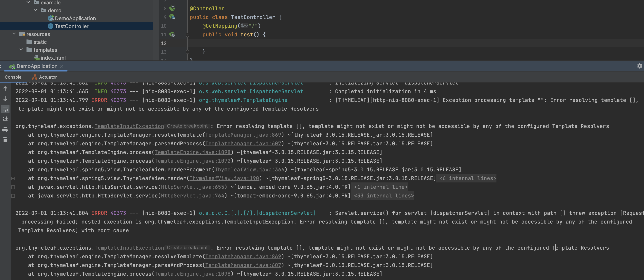The height and width of the screenshot is (280, 644).
Task: Select the static folder in the tree
Action: pos(40,42)
